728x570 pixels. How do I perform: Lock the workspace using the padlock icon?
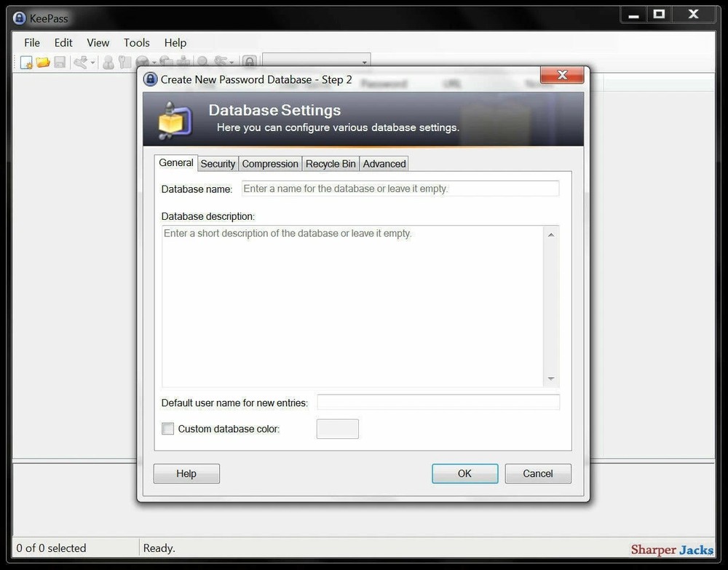pyautogui.click(x=249, y=62)
